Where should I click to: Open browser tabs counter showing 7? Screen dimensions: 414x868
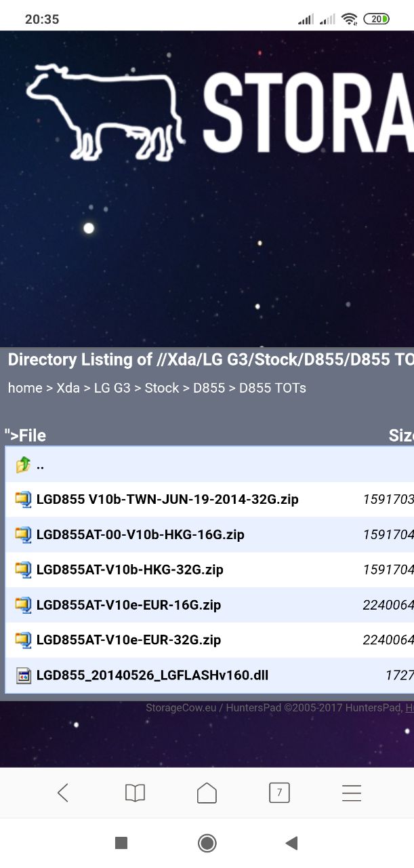tap(279, 793)
